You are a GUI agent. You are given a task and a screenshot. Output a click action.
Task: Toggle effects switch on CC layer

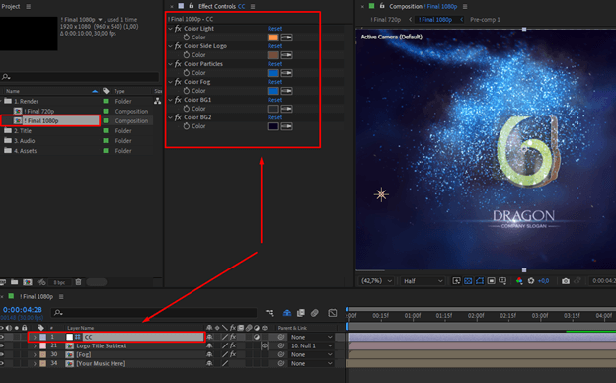coord(233,337)
